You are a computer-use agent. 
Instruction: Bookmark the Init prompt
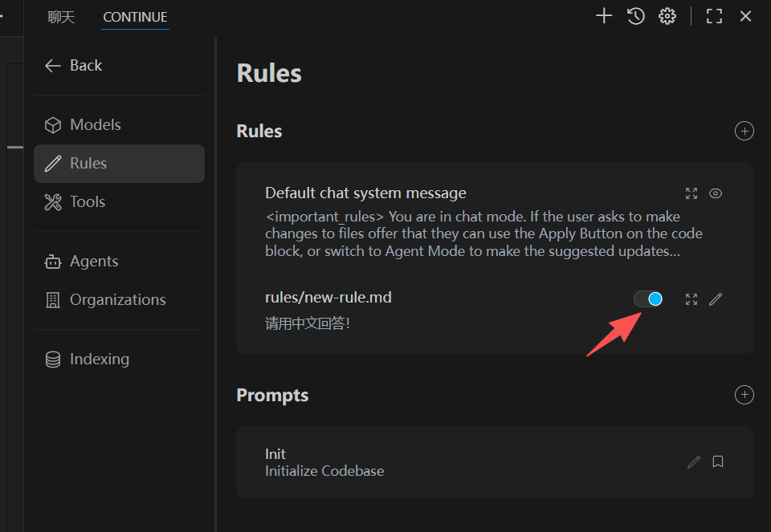[717, 462]
